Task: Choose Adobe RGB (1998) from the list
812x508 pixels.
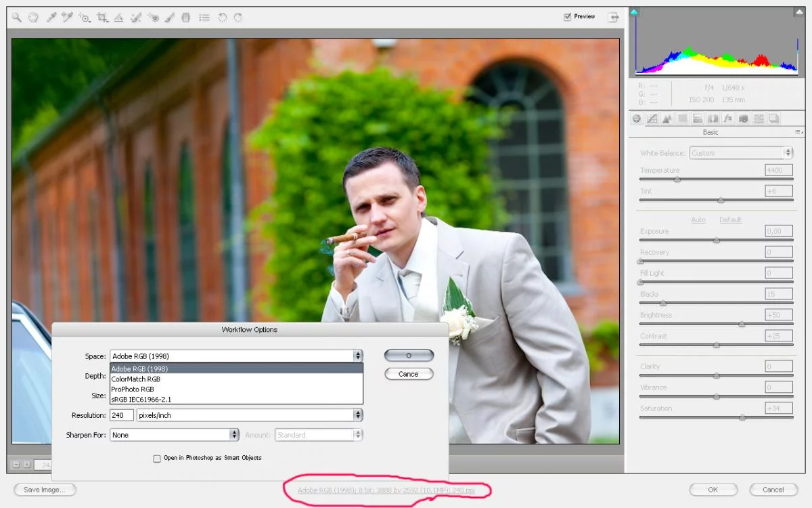Action: point(236,368)
